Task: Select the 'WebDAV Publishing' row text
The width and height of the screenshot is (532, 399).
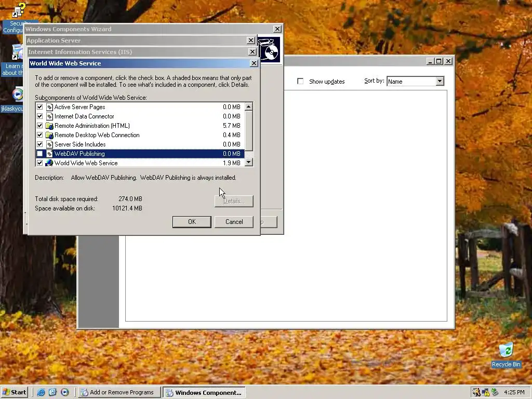Action: [79, 154]
